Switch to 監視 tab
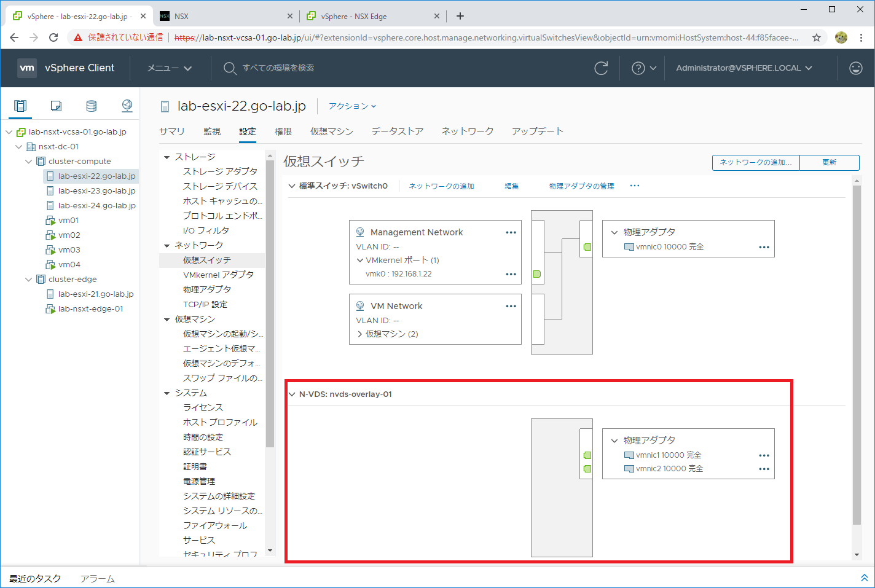 pyautogui.click(x=212, y=131)
